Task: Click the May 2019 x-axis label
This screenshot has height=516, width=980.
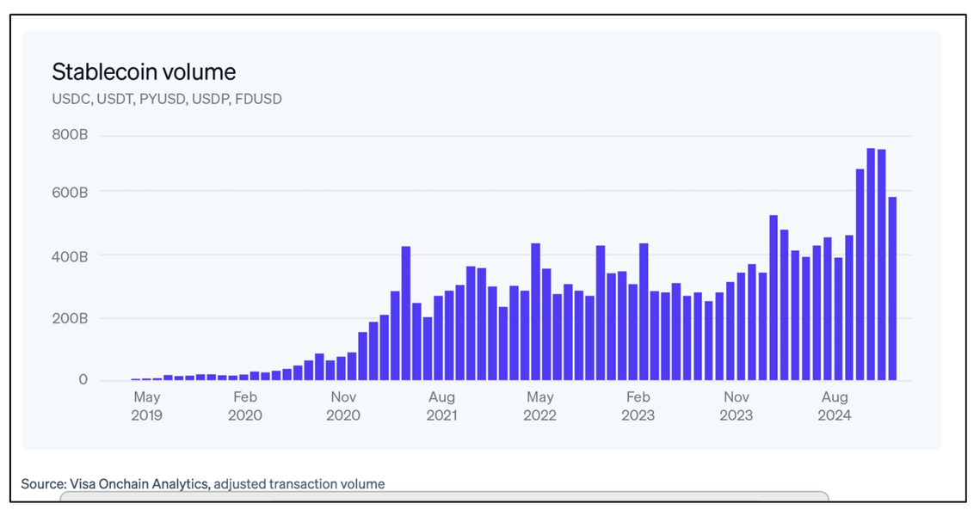Action: [x=147, y=406]
